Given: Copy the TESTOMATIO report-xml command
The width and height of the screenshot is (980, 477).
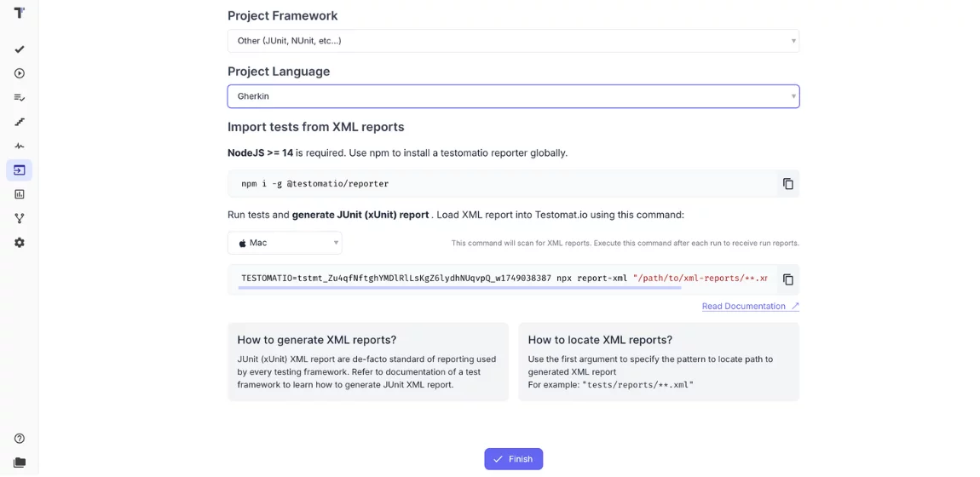Looking at the screenshot, I should pyautogui.click(x=787, y=279).
